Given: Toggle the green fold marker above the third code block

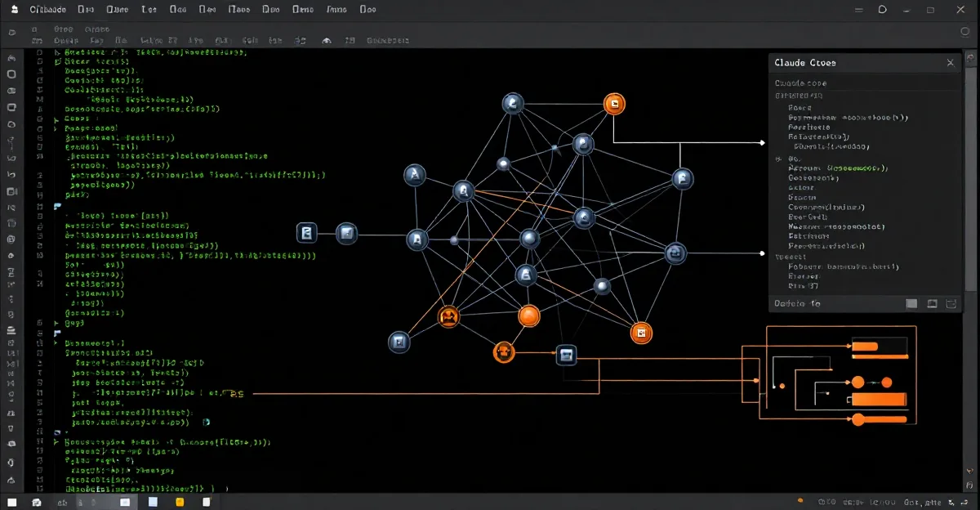Looking at the screenshot, I should pos(57,333).
